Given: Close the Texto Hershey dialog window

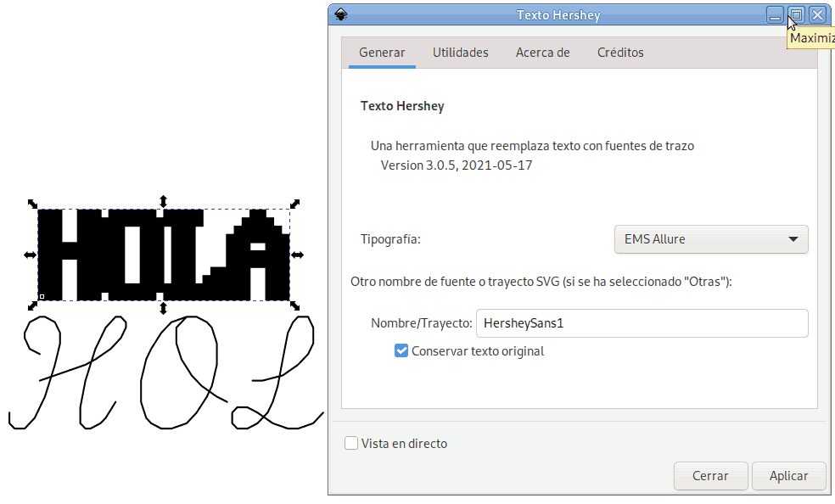Looking at the screenshot, I should 817,15.
